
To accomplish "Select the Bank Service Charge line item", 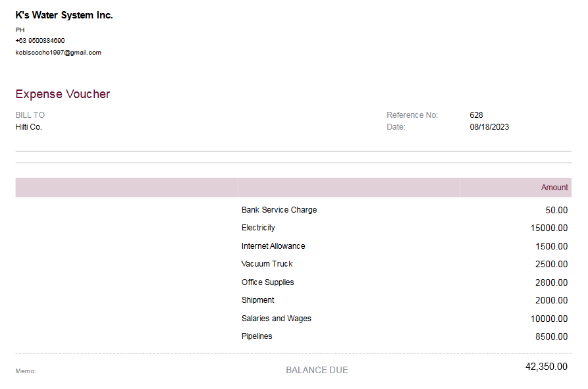I will (x=279, y=210).
